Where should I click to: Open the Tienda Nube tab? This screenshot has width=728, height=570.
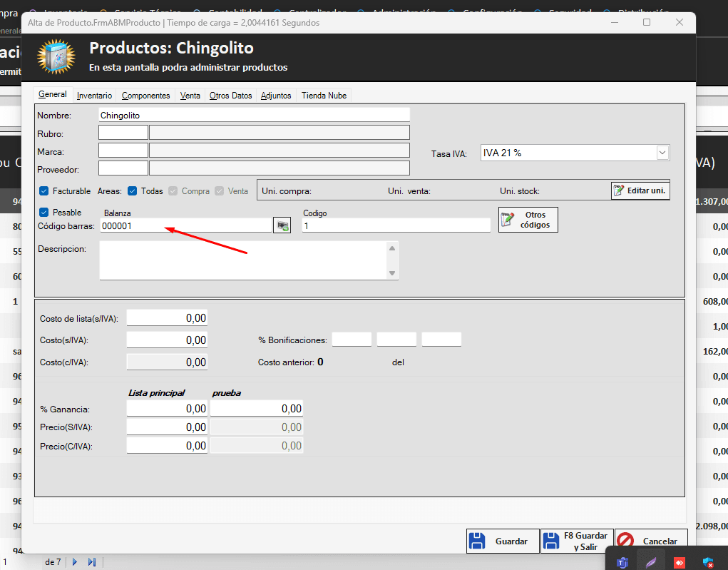[324, 96]
